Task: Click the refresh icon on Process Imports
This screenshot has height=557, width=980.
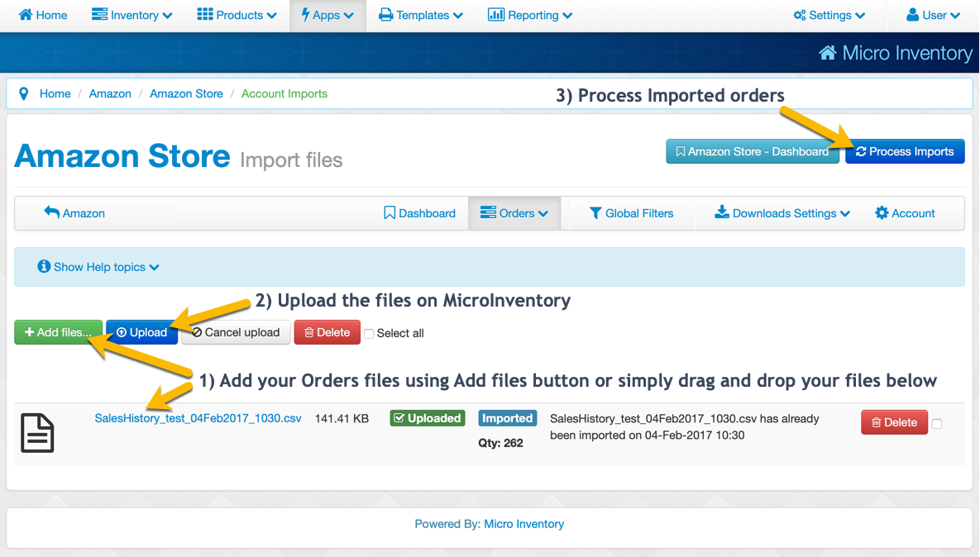Action: click(x=861, y=152)
